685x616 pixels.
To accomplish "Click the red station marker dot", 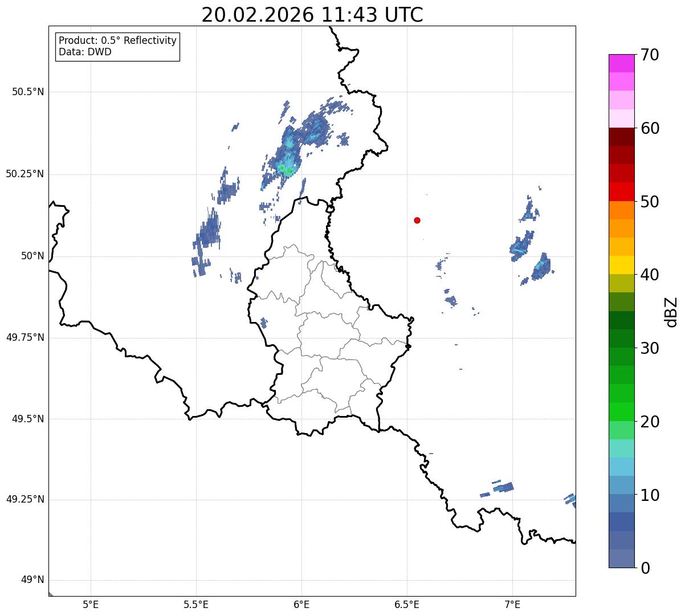I will point(417,220).
